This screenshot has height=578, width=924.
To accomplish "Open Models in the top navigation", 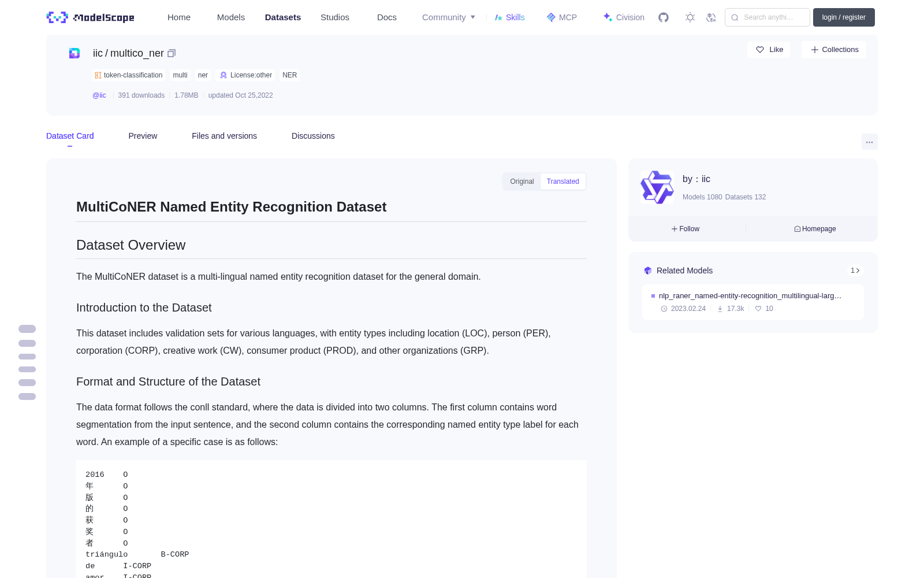I will [x=231, y=17].
